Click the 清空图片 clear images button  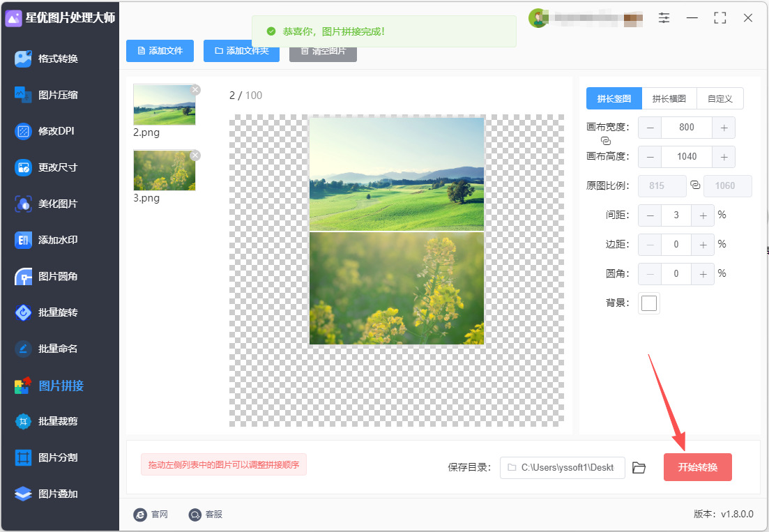click(323, 52)
